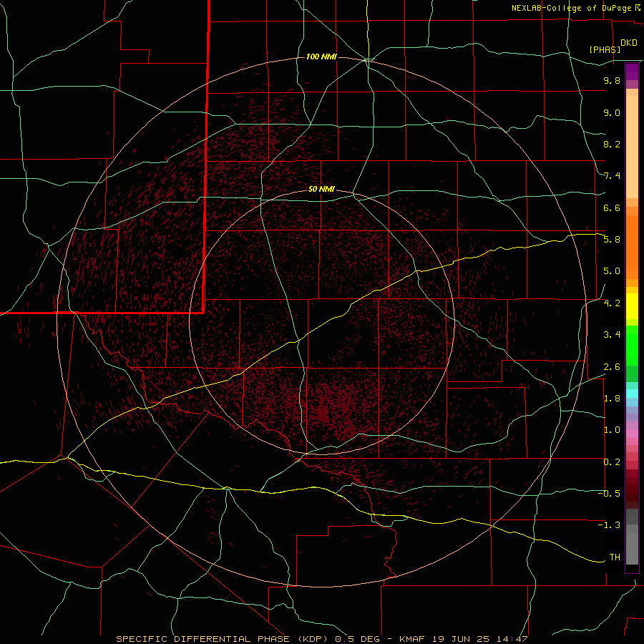The image size is (644, 644).
Task: Pick the cyan band on the color scale
Action: pos(632,394)
